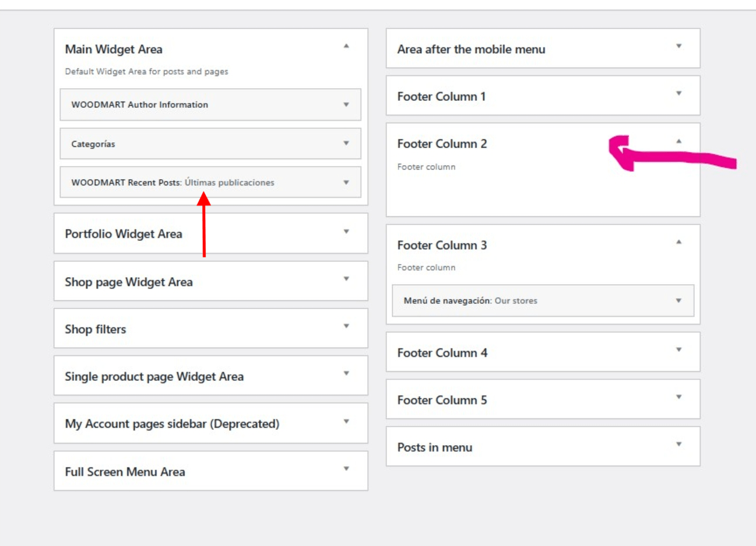
Task: Expand the Portfolio Widget Area arrow
Action: click(346, 232)
